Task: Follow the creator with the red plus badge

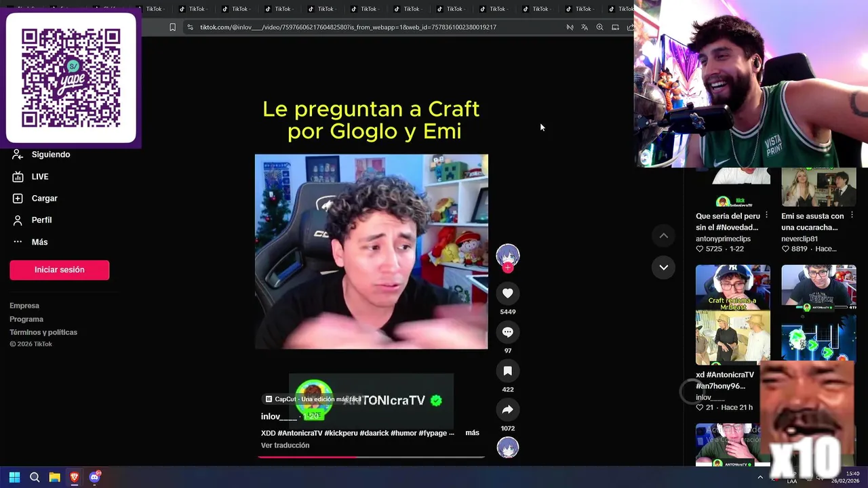Action: [507, 268]
